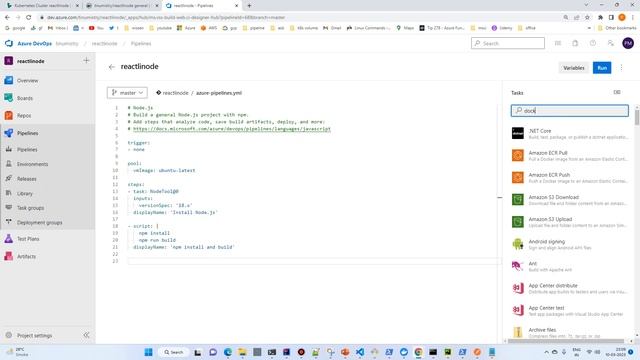Viewport: 640px width, 360px height.
Task: Open a new browser tab
Action: pos(249,6)
